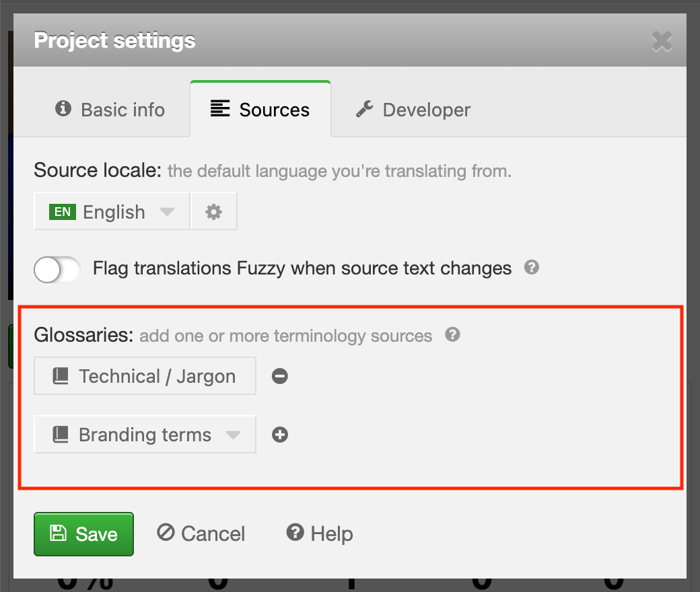Save the project settings
This screenshot has width=700, height=592.
[x=84, y=534]
